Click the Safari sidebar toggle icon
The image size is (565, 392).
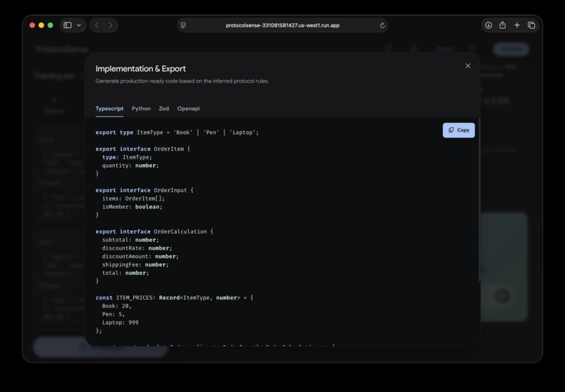click(67, 25)
